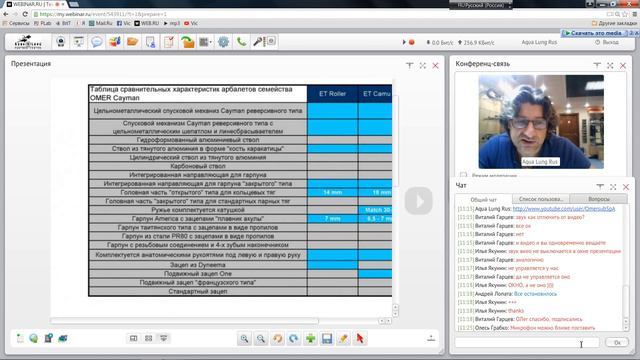Open the presentation screen icon in toolbar

tap(79, 42)
